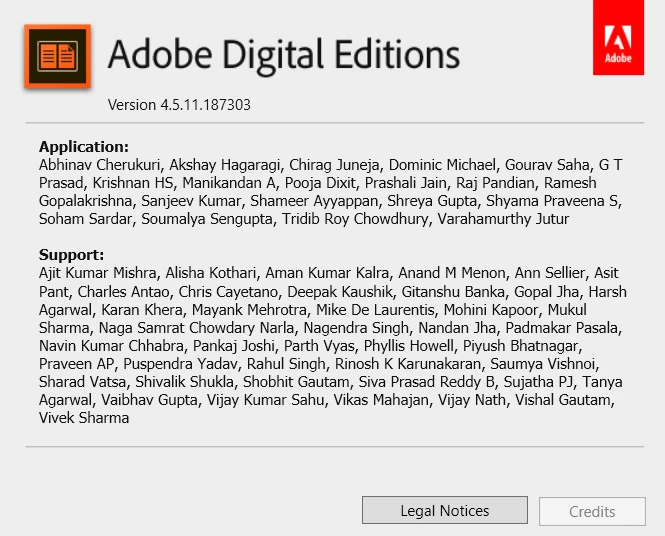Image resolution: width=665 pixels, height=536 pixels.
Task: Click the name Varahamurthy Jutur
Action: pyautogui.click(x=503, y=219)
